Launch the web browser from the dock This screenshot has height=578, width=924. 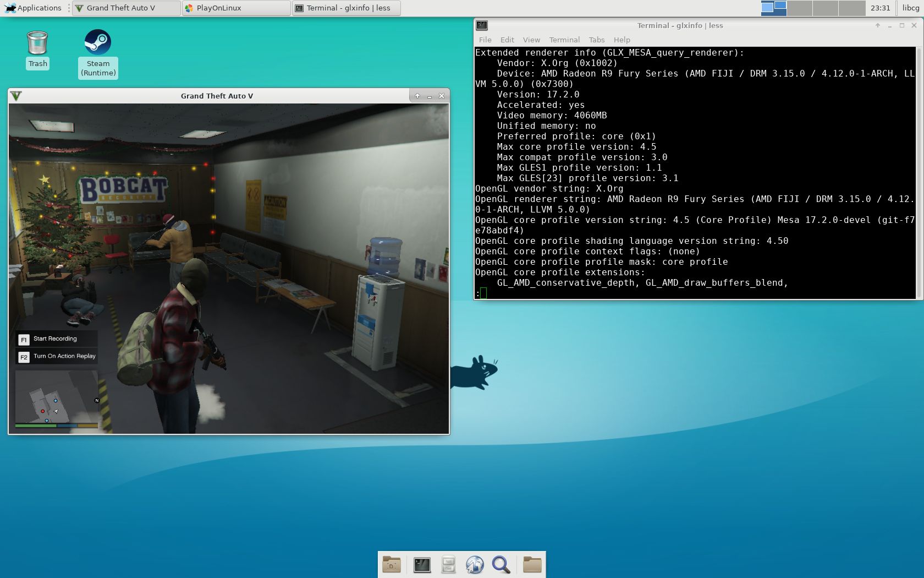pyautogui.click(x=475, y=565)
